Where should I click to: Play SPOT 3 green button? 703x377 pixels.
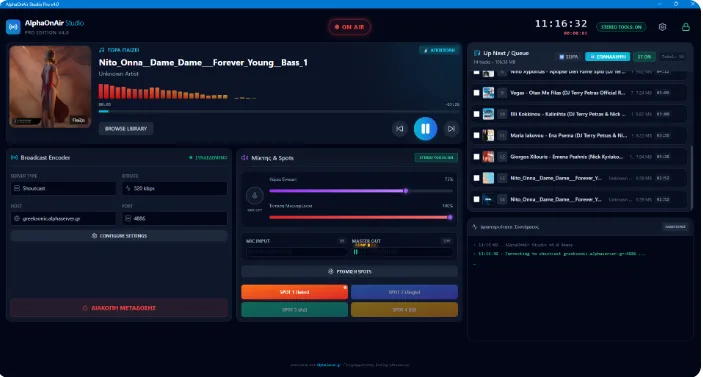click(x=295, y=310)
